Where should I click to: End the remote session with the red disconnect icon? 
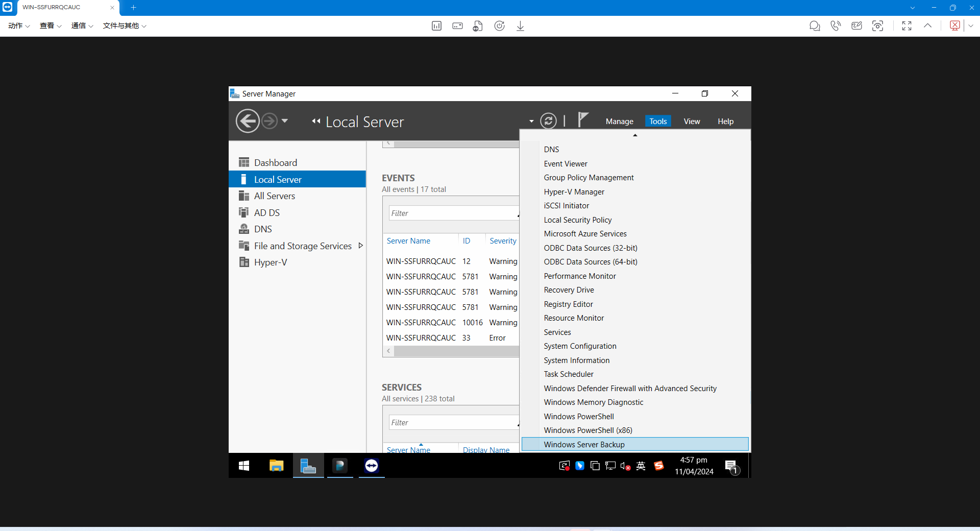pos(955,26)
